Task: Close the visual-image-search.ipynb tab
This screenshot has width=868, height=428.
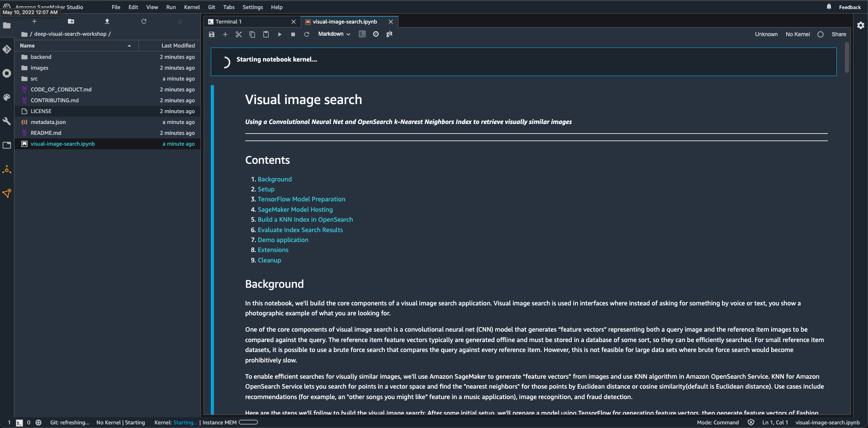Action: click(x=391, y=22)
